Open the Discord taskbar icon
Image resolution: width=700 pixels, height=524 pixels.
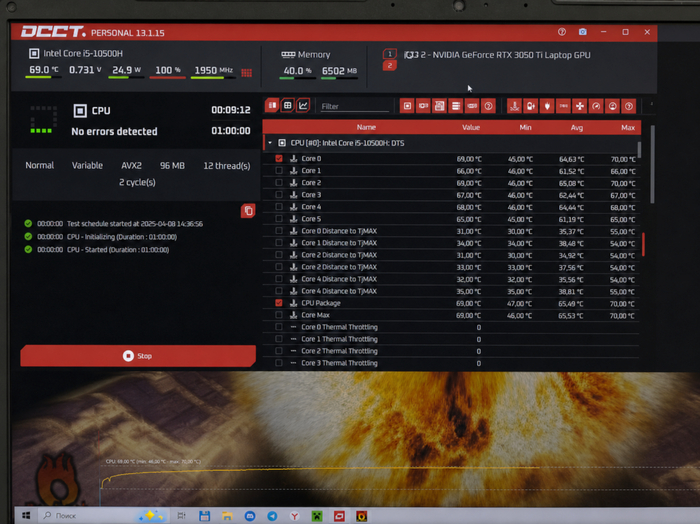tap(250, 516)
